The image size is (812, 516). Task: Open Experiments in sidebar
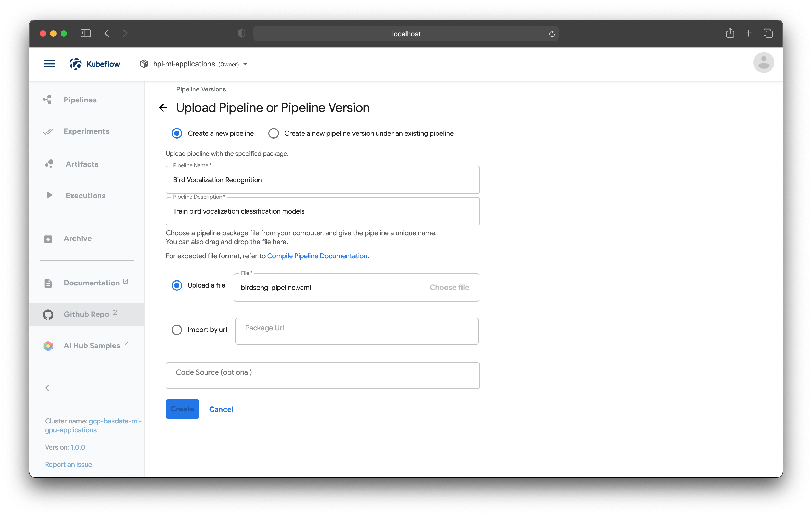[x=86, y=131]
